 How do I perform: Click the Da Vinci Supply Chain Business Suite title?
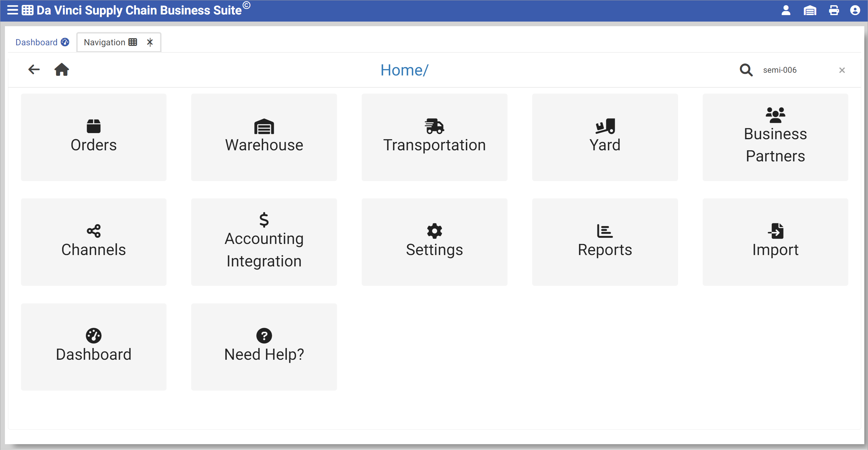[143, 10]
